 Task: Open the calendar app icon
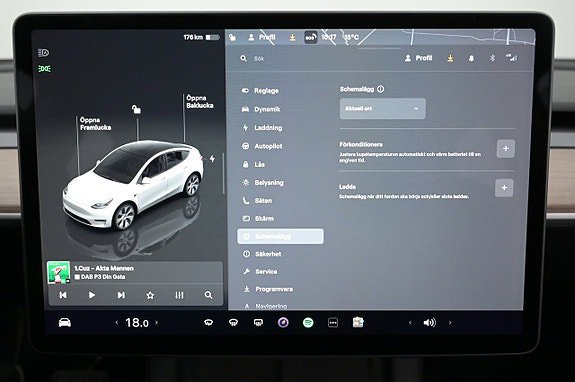pyautogui.click(x=358, y=322)
